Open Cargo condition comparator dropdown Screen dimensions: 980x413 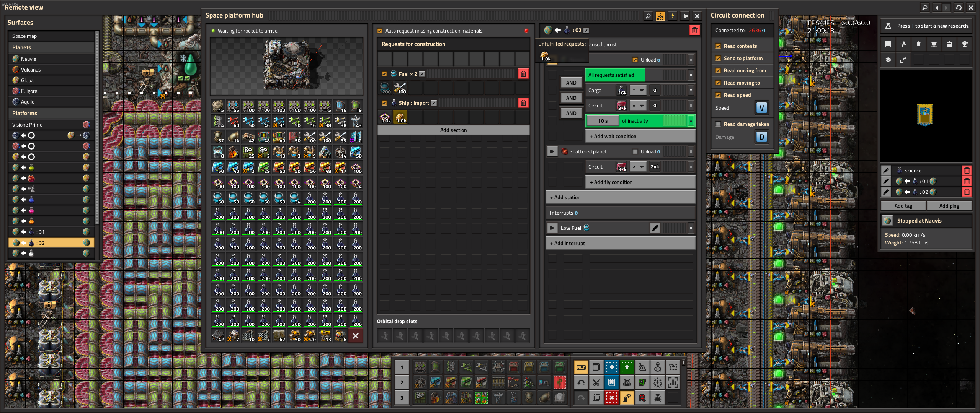639,91
